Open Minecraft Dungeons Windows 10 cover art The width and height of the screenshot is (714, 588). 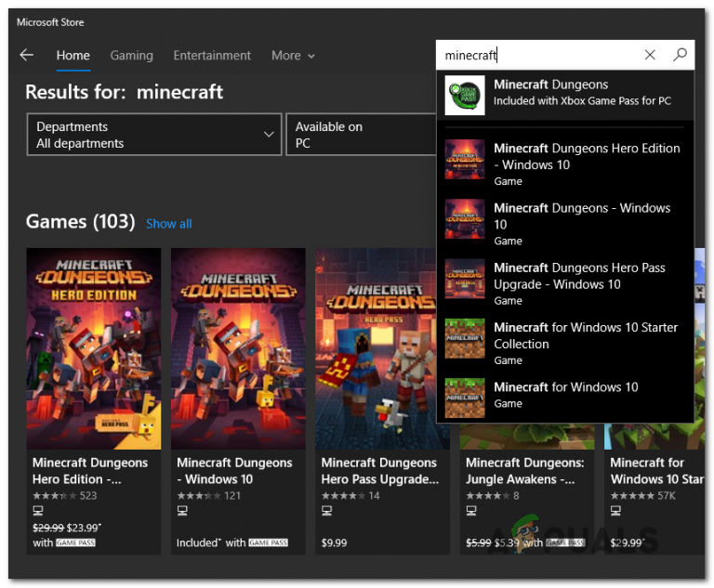click(x=238, y=348)
